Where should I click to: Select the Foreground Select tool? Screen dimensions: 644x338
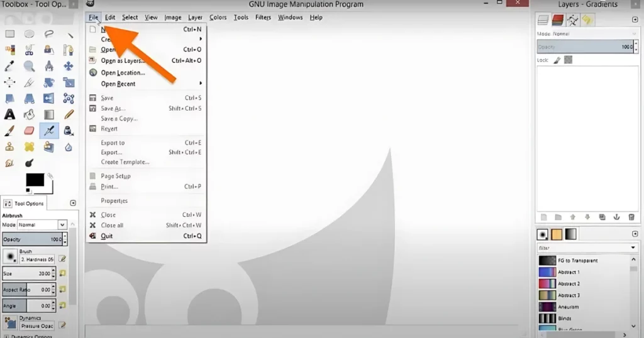(49, 50)
